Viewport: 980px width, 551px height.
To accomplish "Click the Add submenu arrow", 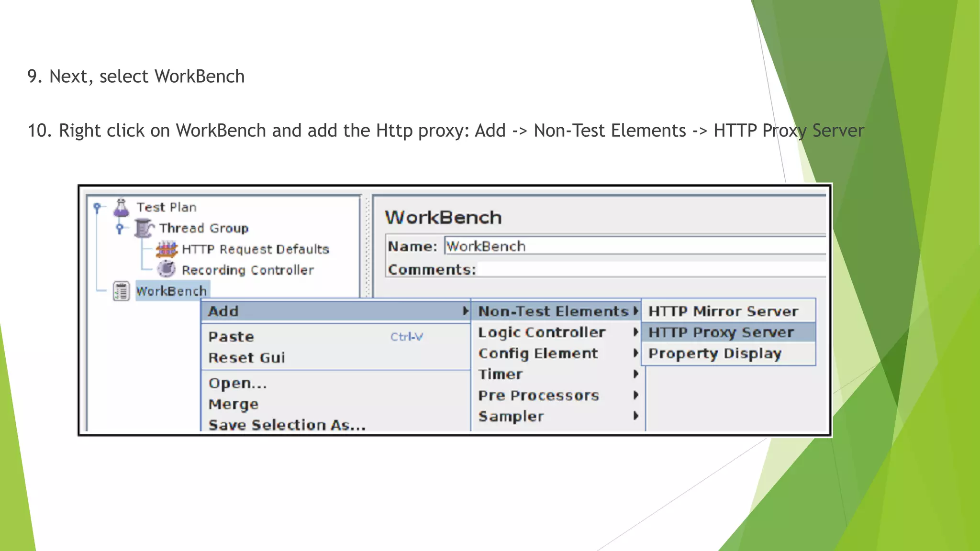I will pos(465,311).
